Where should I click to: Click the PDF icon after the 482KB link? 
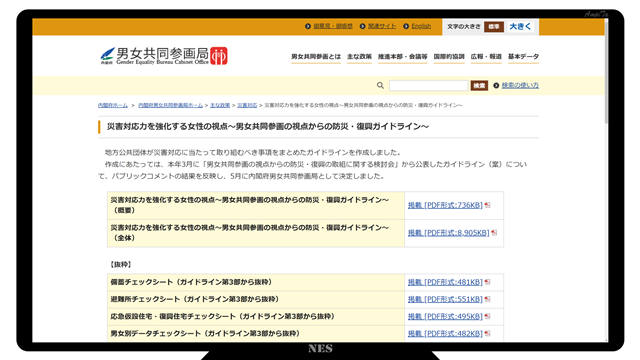point(487,333)
